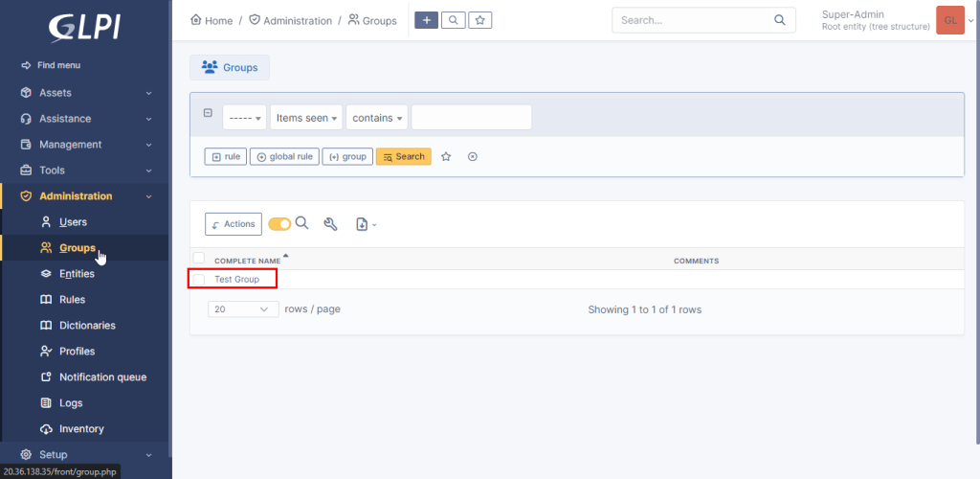This screenshot has width=980, height=479.
Task: Open Profiles under Administration
Action: pyautogui.click(x=77, y=352)
